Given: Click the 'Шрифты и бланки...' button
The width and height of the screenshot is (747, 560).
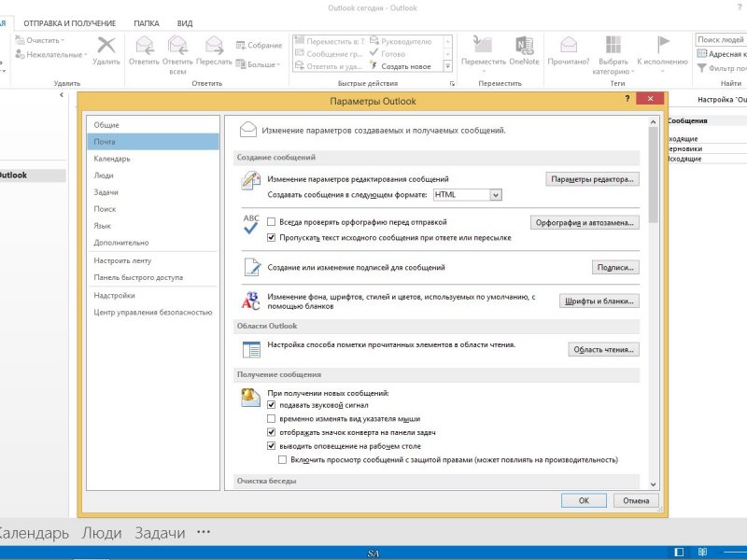Looking at the screenshot, I should point(599,301).
